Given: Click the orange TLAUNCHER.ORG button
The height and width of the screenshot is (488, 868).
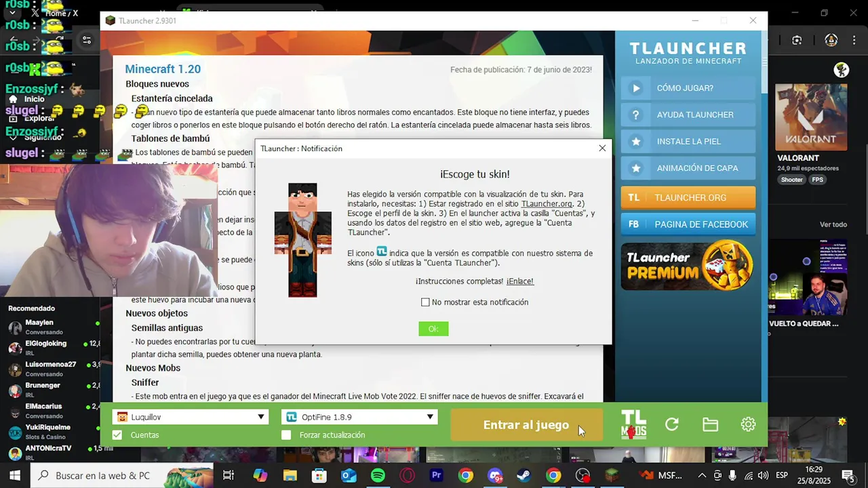Looking at the screenshot, I should coord(688,198).
